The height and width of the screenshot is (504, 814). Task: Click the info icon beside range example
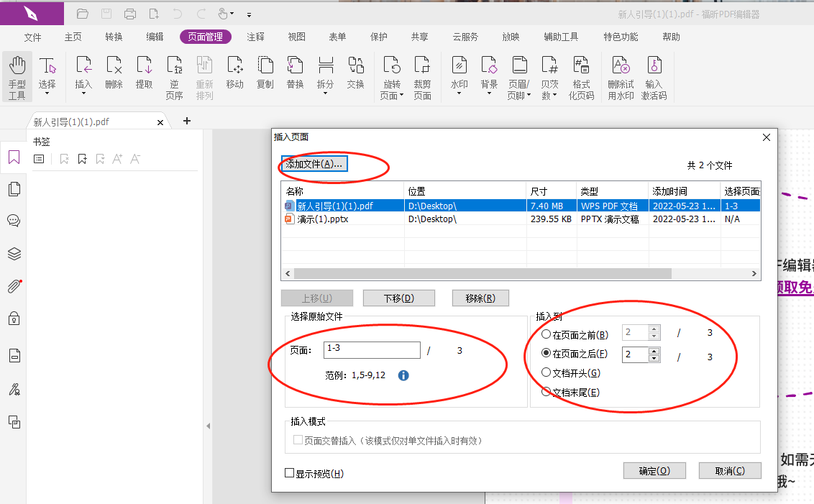pyautogui.click(x=403, y=375)
